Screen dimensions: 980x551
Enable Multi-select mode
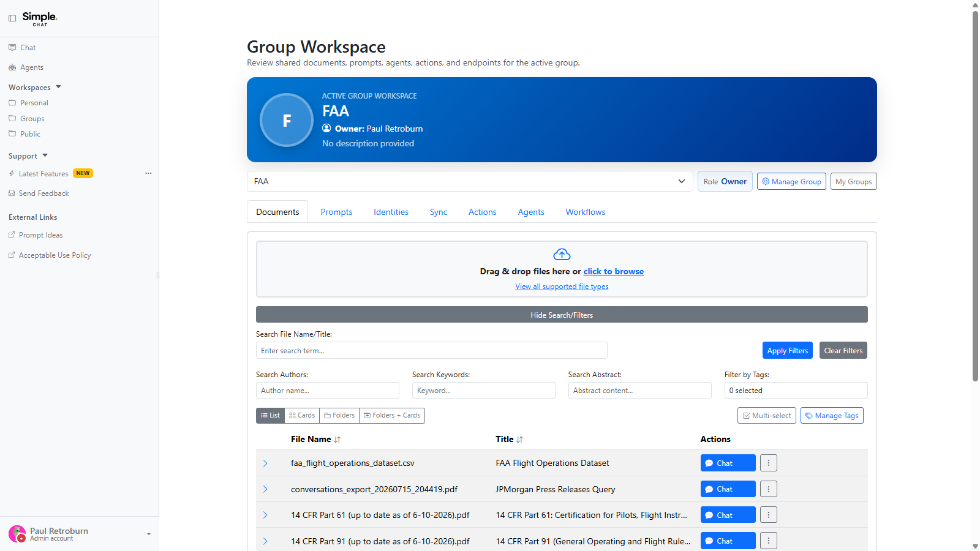pyautogui.click(x=767, y=415)
